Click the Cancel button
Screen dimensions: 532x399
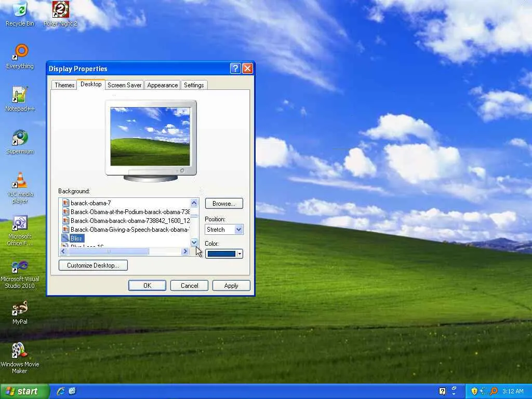click(x=189, y=286)
